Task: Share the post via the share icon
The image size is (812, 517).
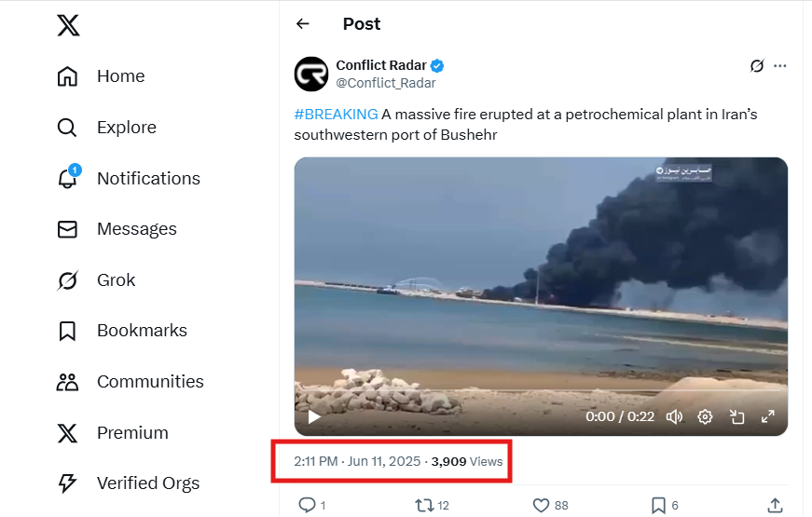Action: (x=775, y=505)
